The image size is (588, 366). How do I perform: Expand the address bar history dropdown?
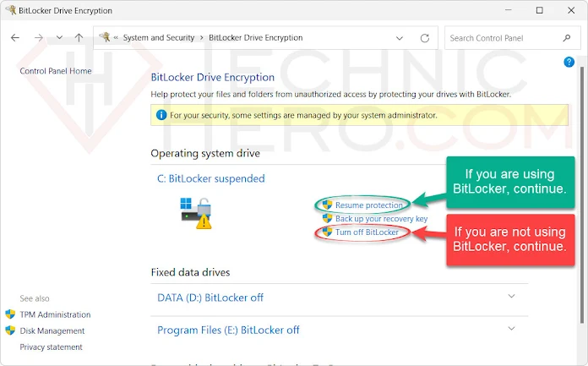pos(400,38)
